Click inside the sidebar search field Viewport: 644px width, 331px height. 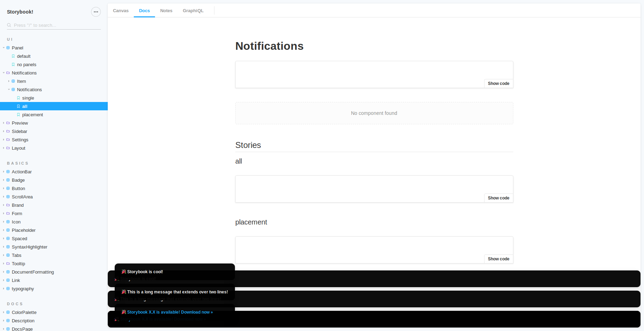point(52,25)
